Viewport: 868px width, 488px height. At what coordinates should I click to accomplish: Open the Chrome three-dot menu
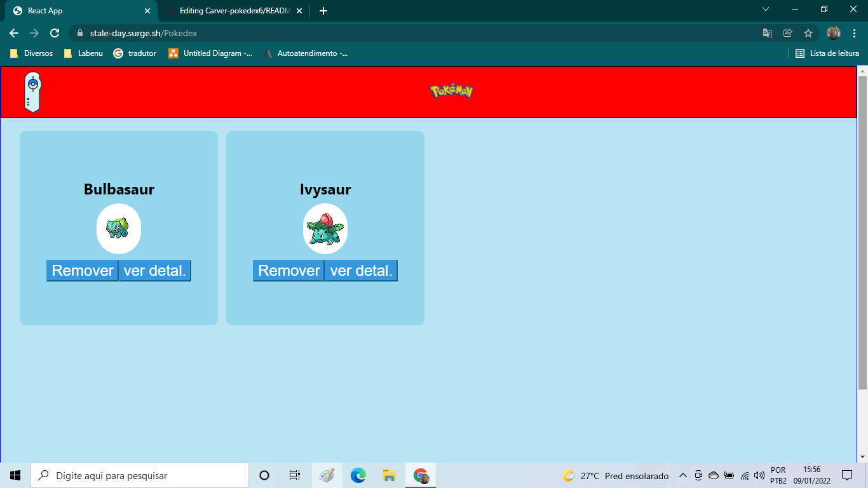pyautogui.click(x=855, y=33)
